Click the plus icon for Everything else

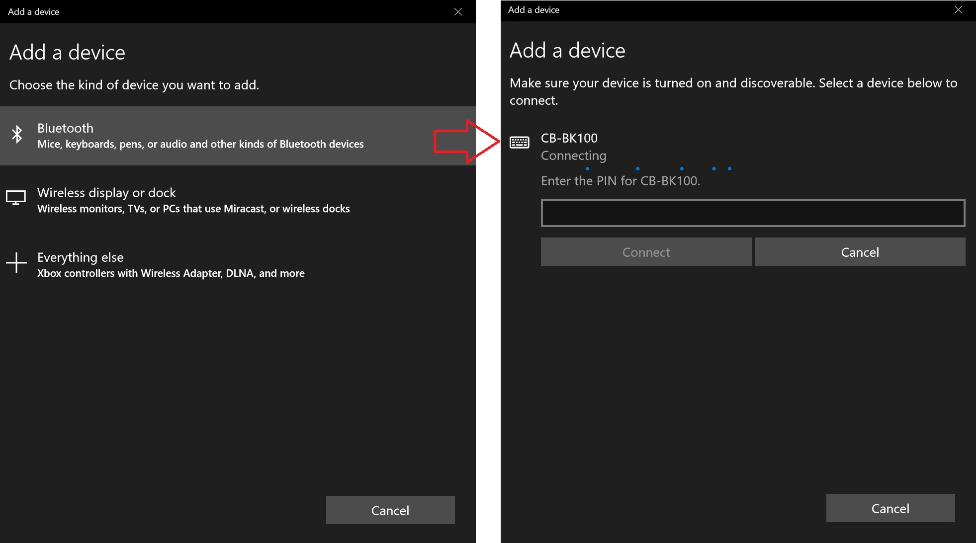16,263
